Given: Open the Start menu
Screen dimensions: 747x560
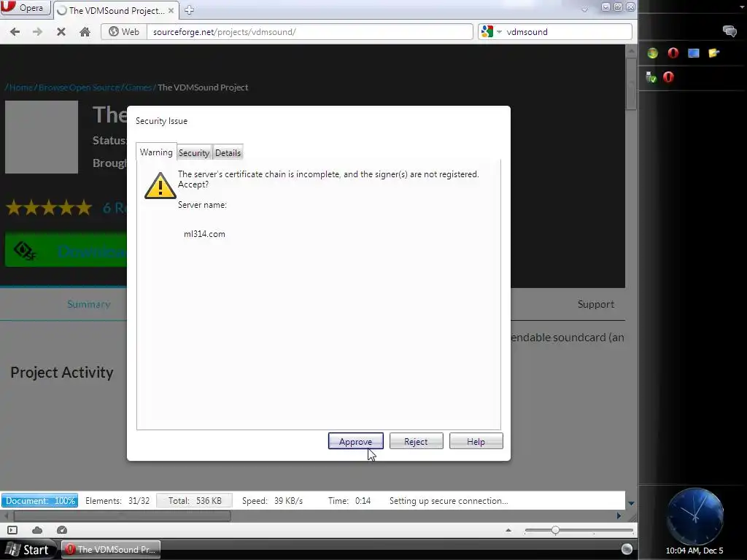Looking at the screenshot, I should [x=28, y=550].
